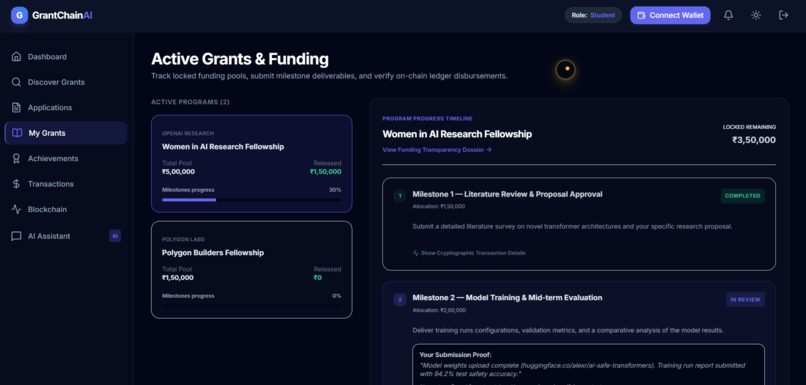The image size is (806, 385).
Task: Open notifications bell icon
Action: pyautogui.click(x=728, y=15)
